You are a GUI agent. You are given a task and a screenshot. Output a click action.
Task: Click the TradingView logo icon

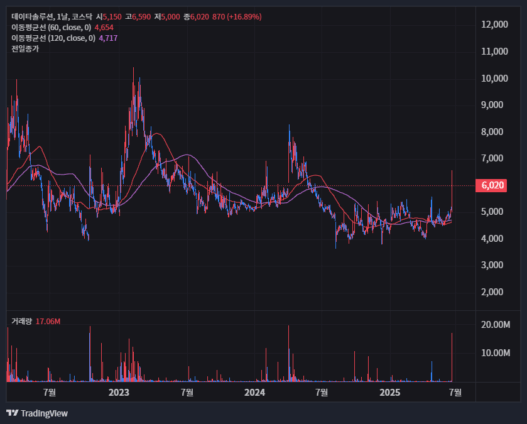pyautogui.click(x=12, y=413)
